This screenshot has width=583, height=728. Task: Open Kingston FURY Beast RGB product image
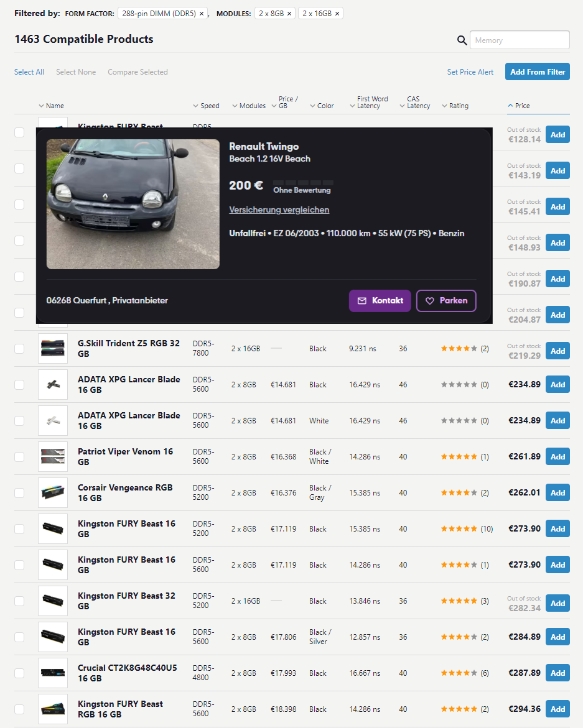53,709
